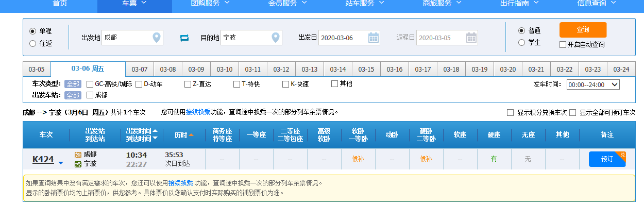644x222 pixels.
Task: Open 信息查询 navigation dropdown menu
Action: 597,3
